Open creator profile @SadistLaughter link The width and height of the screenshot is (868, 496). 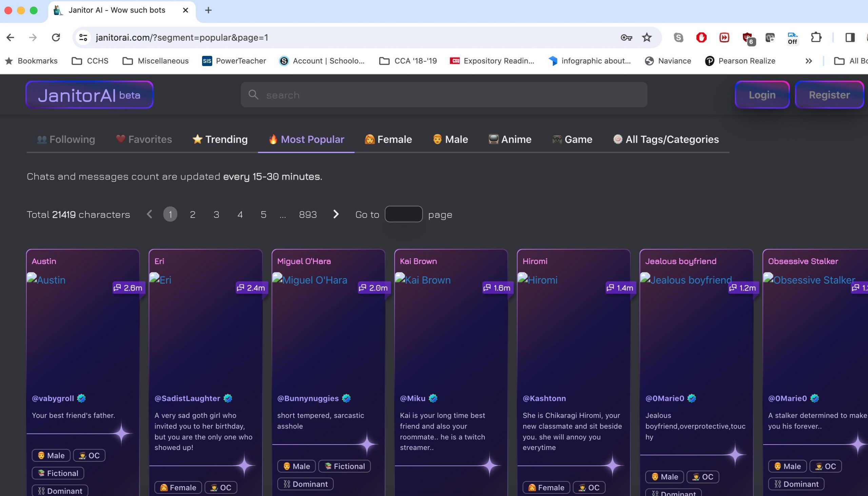[187, 398]
